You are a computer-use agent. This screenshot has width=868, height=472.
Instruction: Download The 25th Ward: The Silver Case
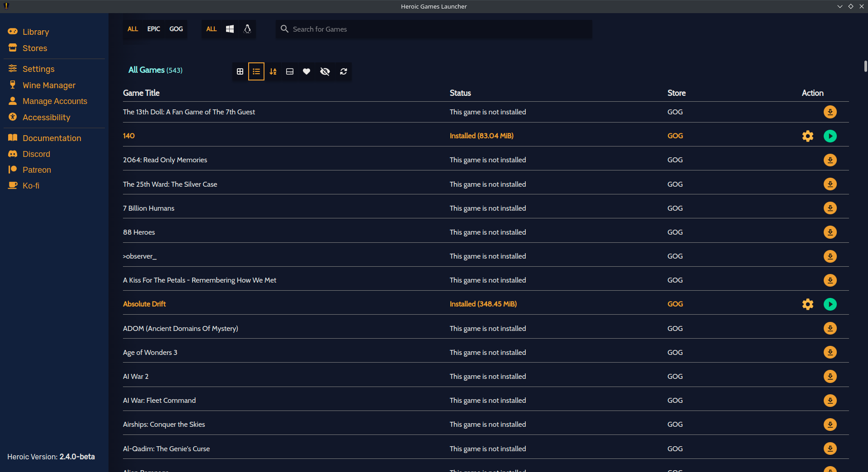[830, 184]
